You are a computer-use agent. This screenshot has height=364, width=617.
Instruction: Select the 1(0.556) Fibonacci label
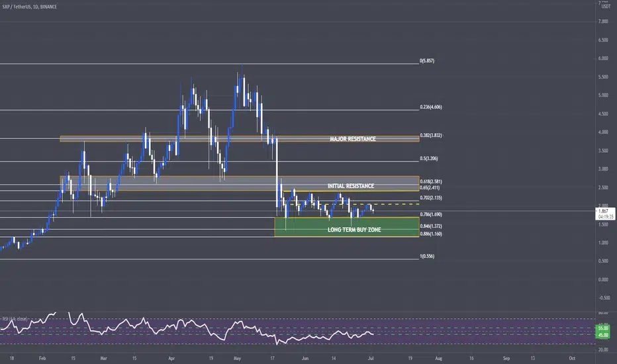(x=427, y=256)
